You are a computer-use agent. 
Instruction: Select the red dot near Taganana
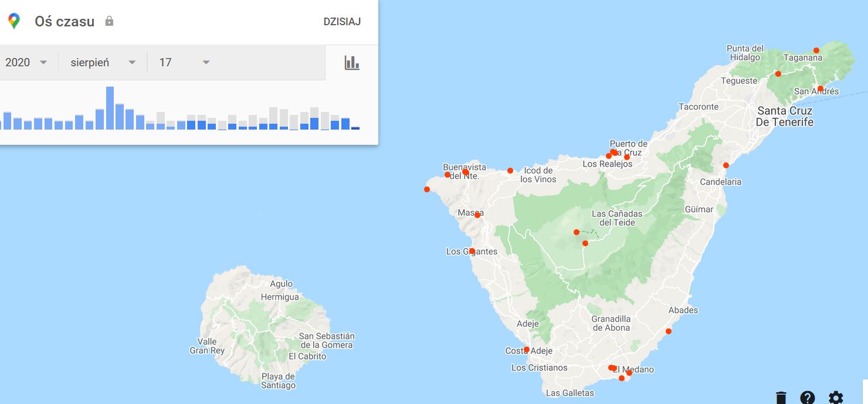point(816,50)
